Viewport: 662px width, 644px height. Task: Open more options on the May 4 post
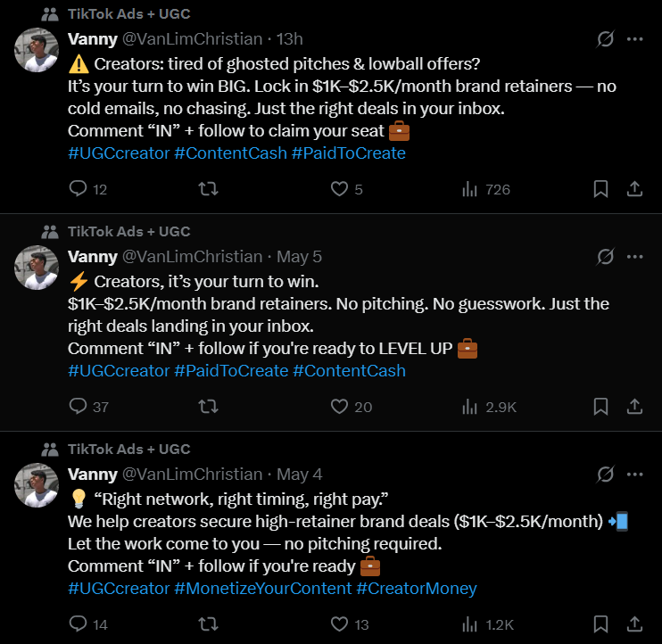click(x=634, y=475)
